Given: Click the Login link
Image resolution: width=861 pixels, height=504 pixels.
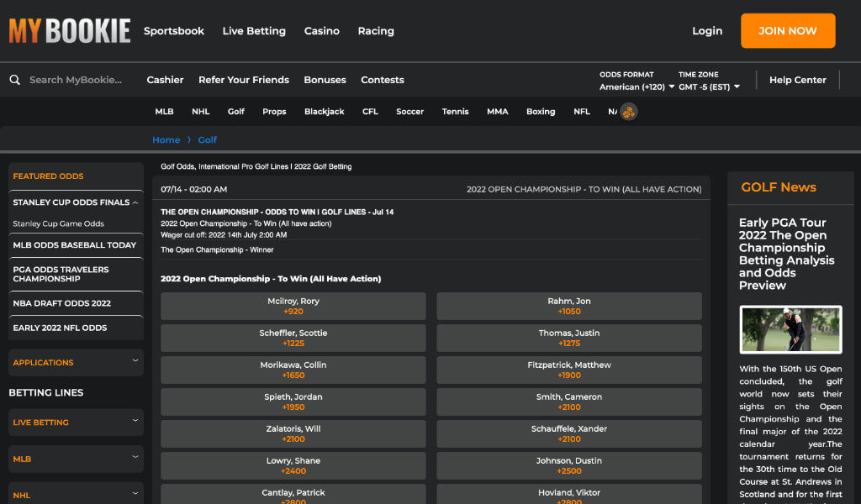Looking at the screenshot, I should (707, 31).
